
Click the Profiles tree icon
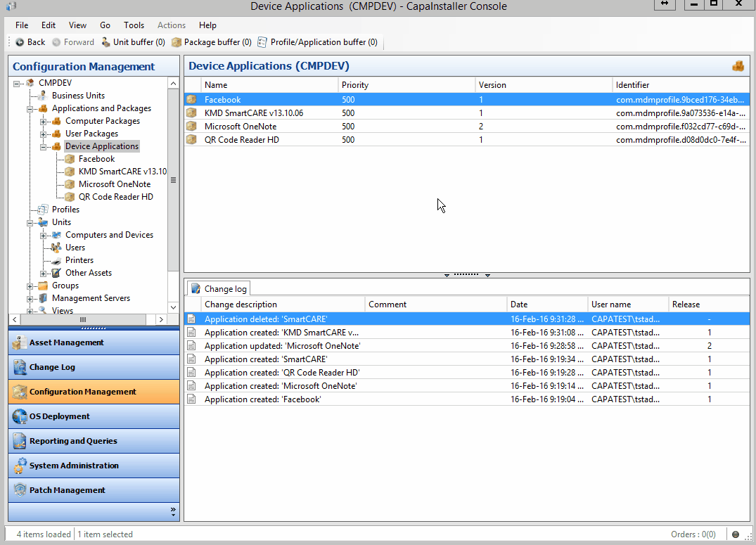coord(43,210)
